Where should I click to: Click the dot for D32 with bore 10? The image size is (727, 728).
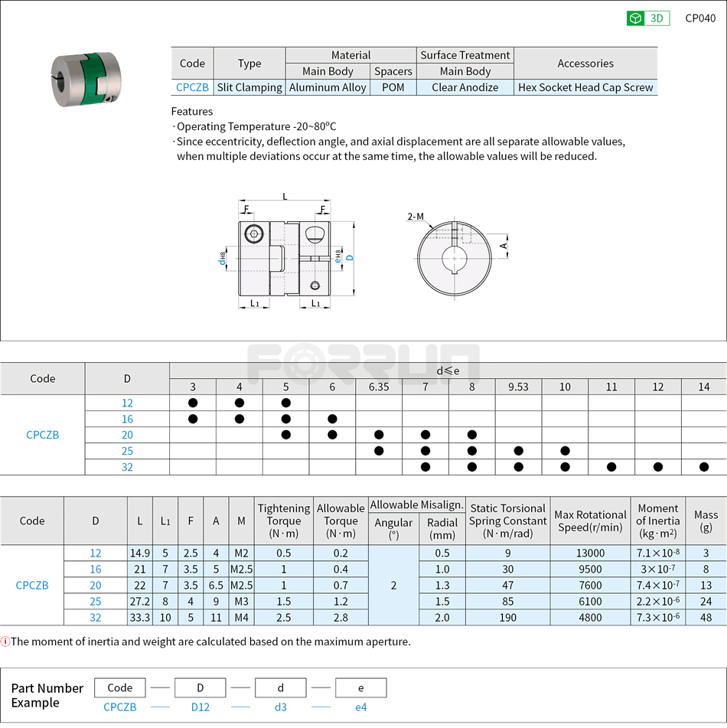(x=565, y=467)
